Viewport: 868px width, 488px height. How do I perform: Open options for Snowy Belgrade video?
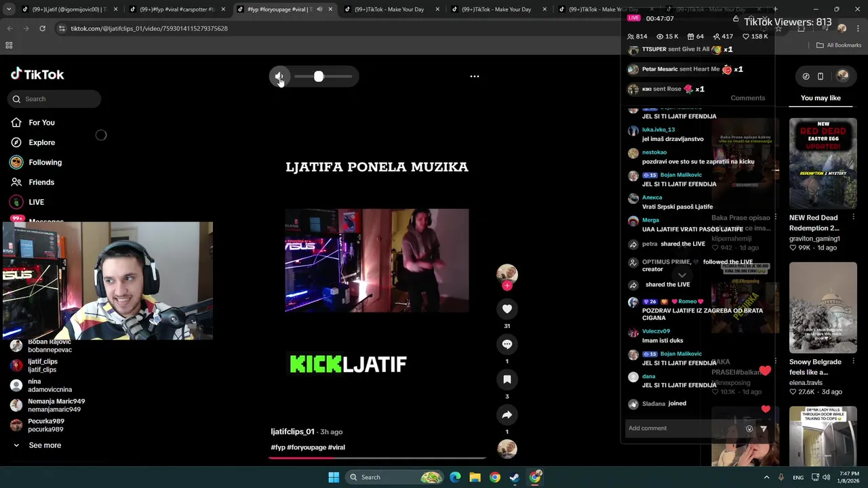pyautogui.click(x=853, y=362)
